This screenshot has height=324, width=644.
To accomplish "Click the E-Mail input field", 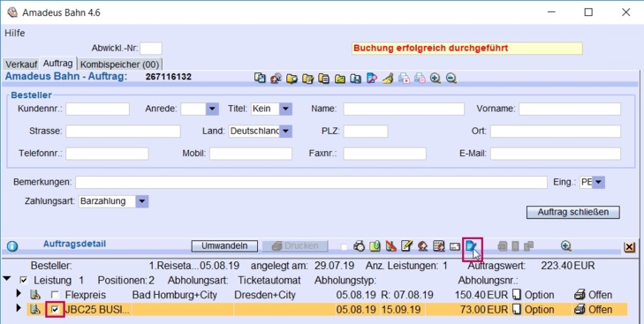I will (x=556, y=154).
